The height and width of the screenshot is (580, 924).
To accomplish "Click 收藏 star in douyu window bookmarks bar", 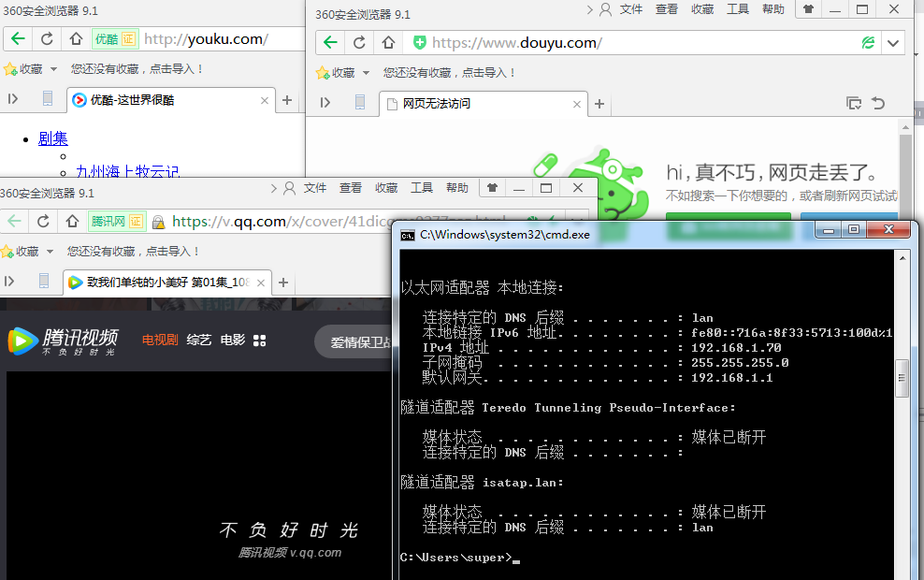I will [323, 73].
